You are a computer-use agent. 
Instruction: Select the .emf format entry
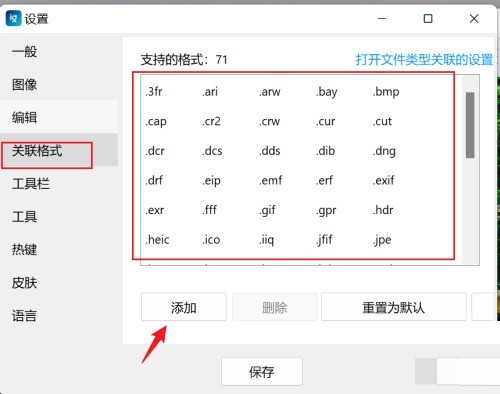[270, 181]
